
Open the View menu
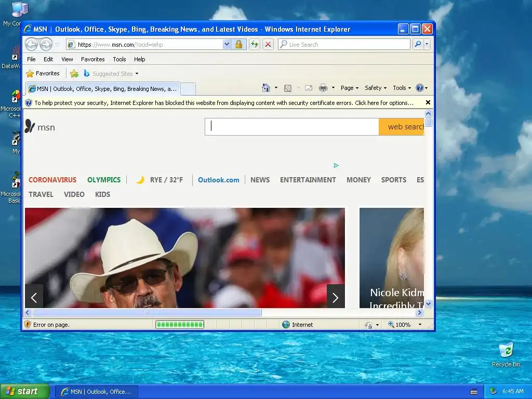[67, 59]
